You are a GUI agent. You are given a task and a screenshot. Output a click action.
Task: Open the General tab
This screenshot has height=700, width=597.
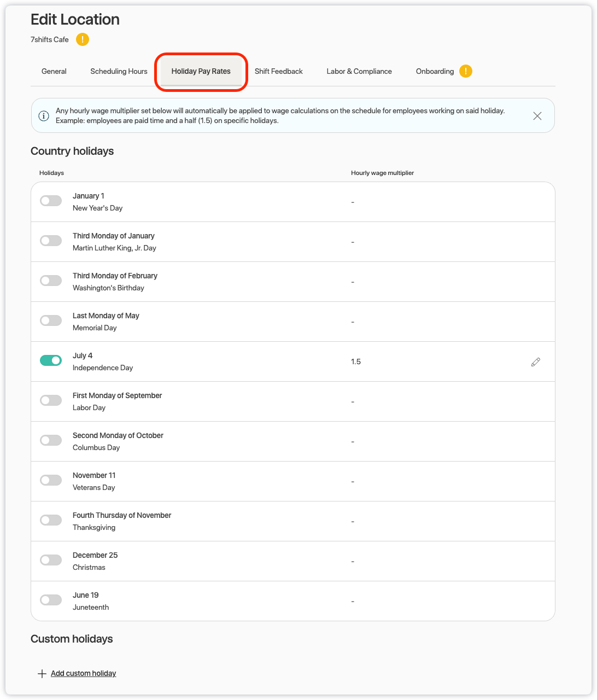coord(54,72)
